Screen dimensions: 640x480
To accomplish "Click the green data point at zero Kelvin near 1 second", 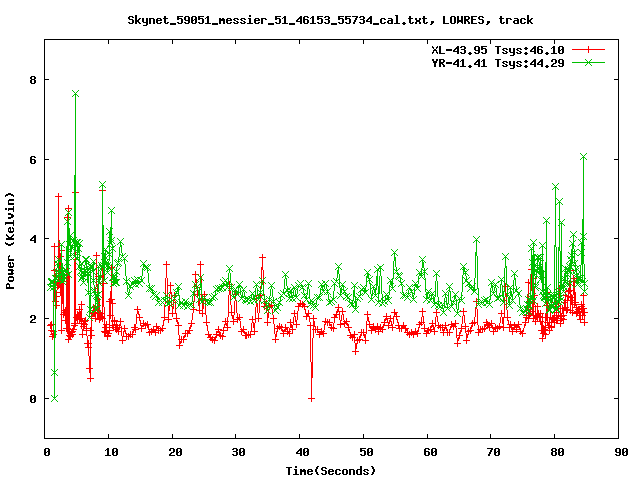I will point(54,398).
